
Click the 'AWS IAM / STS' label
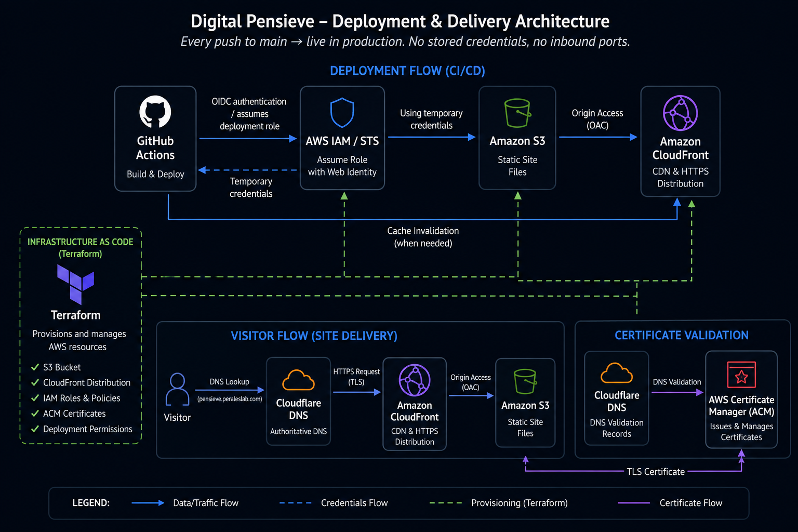[342, 141]
